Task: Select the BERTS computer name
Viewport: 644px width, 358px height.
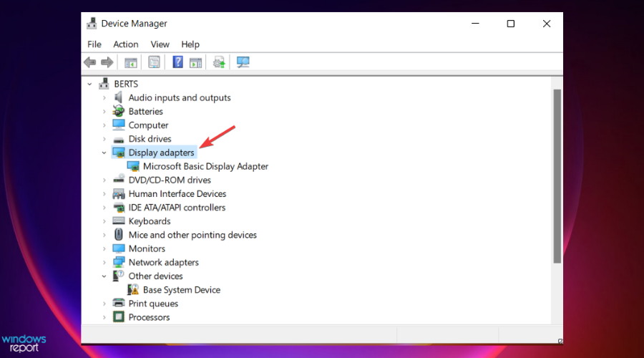Action: point(126,84)
